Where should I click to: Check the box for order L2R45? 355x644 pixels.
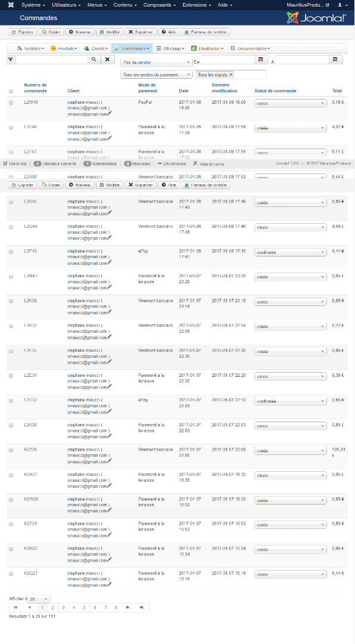[x=11, y=202]
